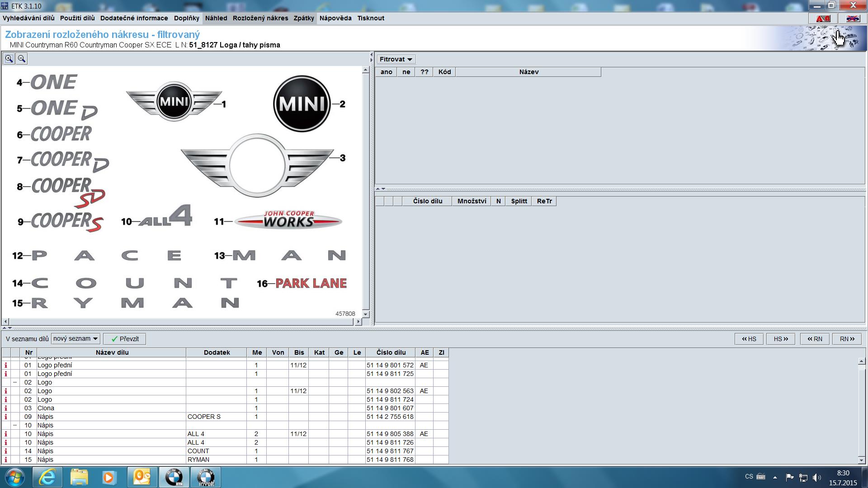
Task: Open the Vyhledávání dílů menu
Action: (28, 18)
